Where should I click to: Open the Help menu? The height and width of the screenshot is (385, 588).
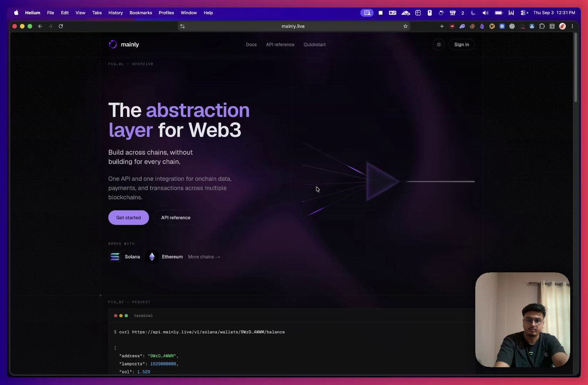208,13
